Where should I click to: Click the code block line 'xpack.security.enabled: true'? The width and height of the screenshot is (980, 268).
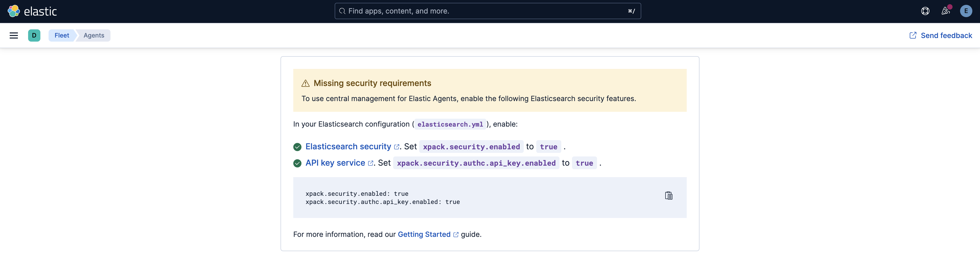357,193
